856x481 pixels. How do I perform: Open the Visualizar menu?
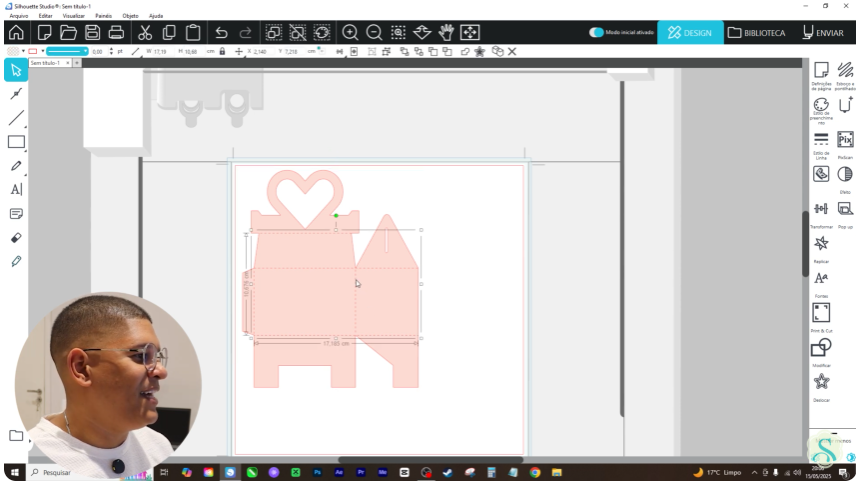pos(73,16)
